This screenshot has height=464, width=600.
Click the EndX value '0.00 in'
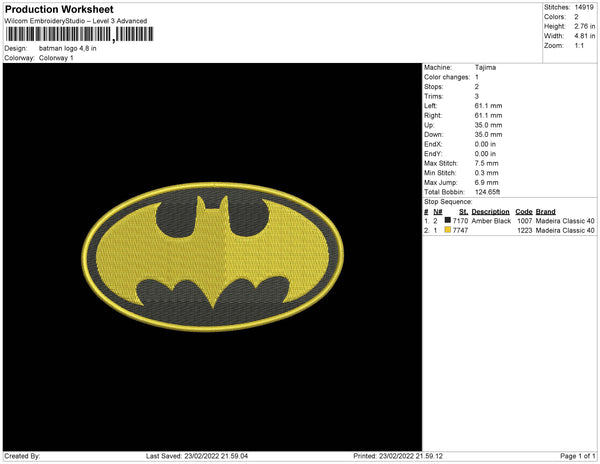point(485,144)
